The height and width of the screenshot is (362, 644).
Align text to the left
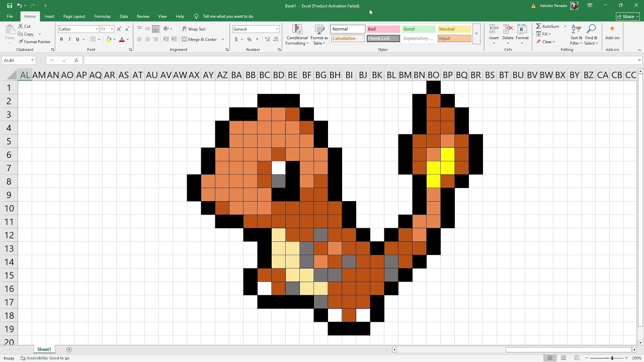click(140, 39)
